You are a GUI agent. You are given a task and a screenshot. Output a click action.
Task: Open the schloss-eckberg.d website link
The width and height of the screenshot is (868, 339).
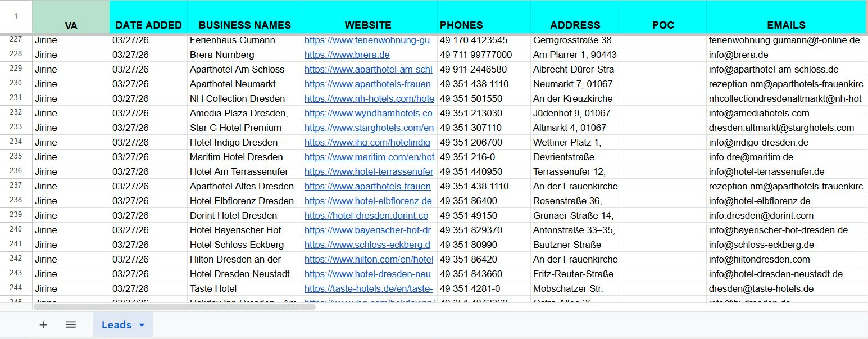coord(367,245)
